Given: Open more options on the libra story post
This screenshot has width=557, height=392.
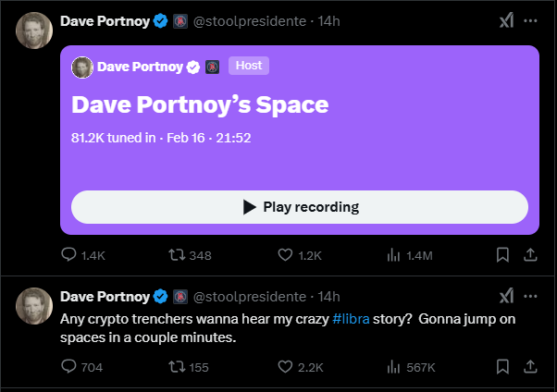Looking at the screenshot, I should [x=530, y=296].
